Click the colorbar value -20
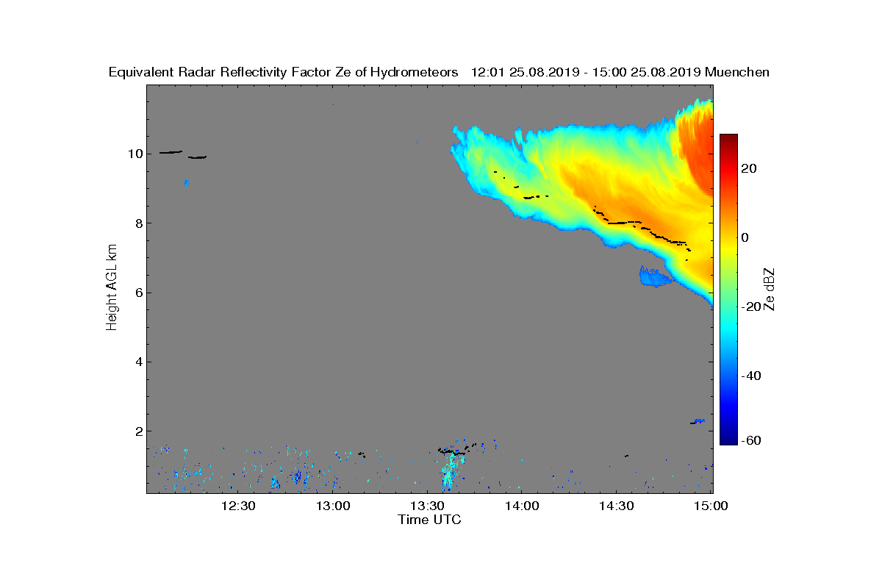The width and height of the screenshot is (882, 588). [751, 306]
